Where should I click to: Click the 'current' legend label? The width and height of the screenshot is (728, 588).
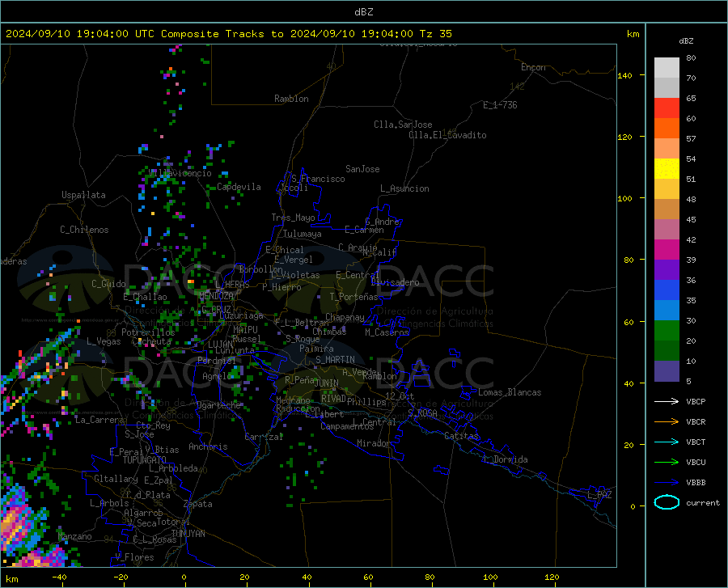(x=703, y=502)
